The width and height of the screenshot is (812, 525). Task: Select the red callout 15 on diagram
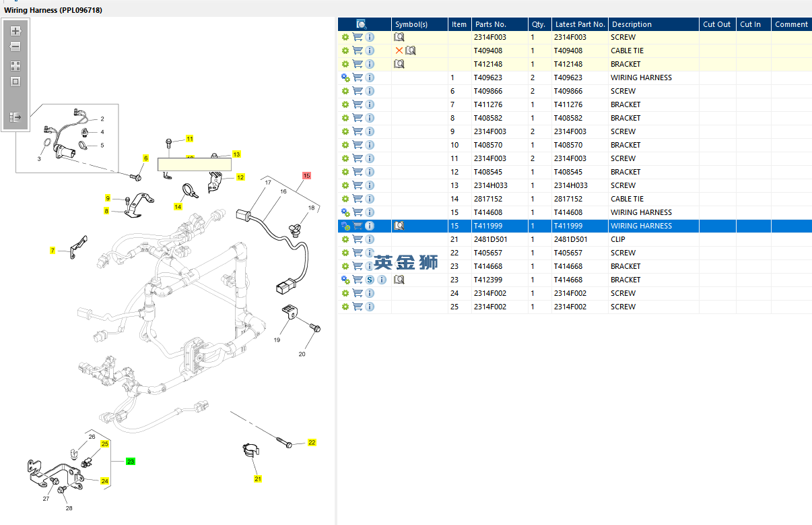[x=306, y=175]
